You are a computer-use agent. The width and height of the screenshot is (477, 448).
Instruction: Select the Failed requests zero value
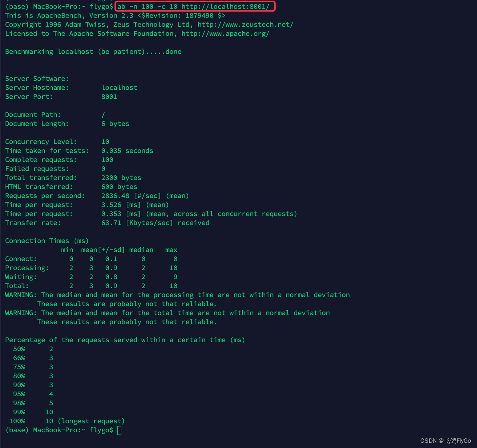[103, 168]
